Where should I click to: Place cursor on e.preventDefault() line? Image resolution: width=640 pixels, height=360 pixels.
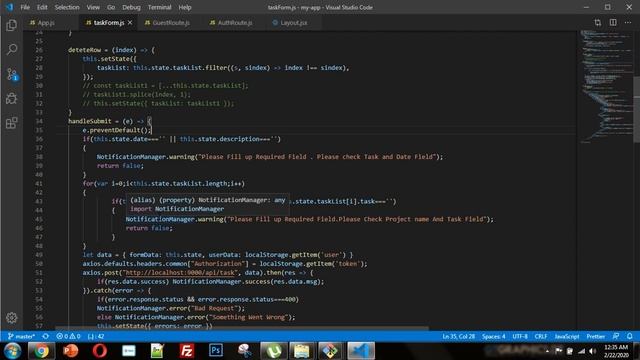[117, 130]
